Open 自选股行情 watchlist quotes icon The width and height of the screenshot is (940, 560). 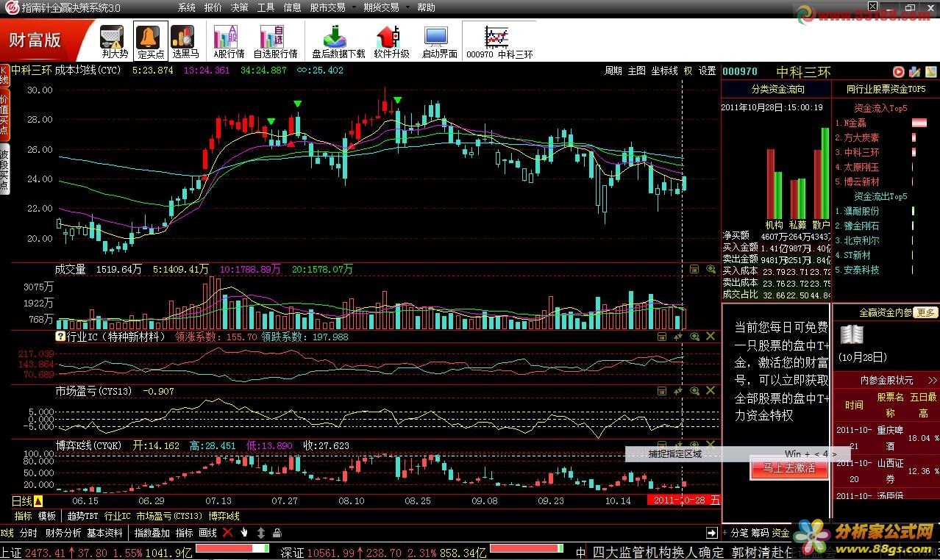[275, 41]
